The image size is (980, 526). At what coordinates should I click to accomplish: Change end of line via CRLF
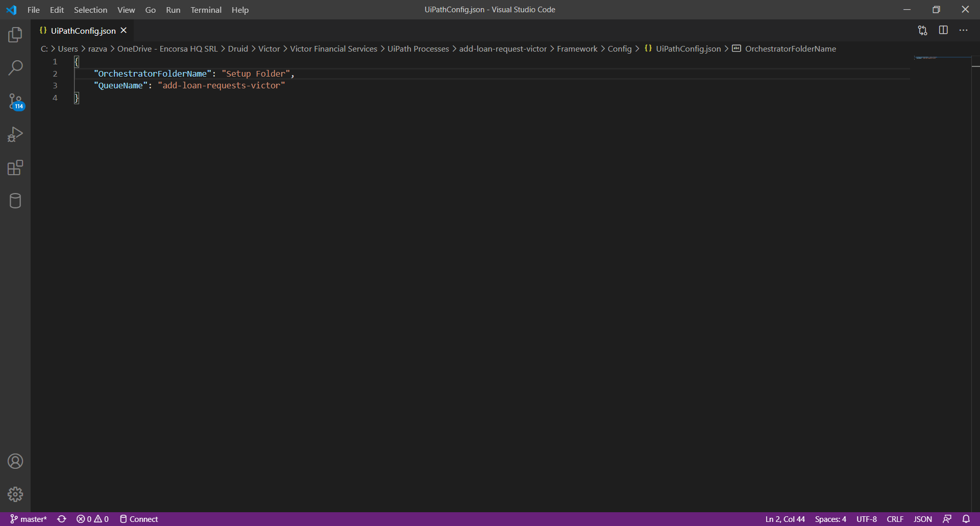coord(895,519)
